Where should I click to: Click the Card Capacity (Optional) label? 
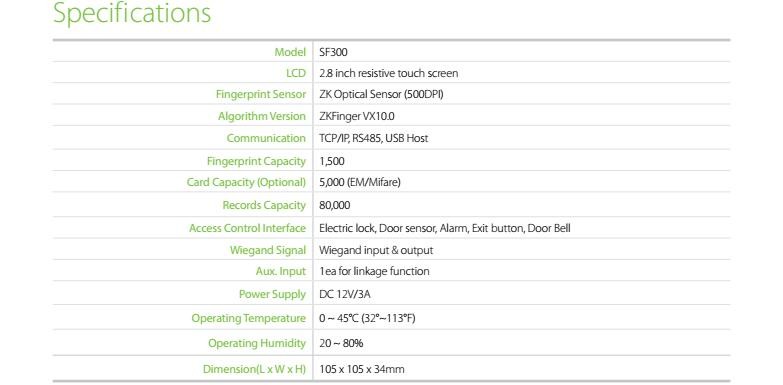[246, 182]
